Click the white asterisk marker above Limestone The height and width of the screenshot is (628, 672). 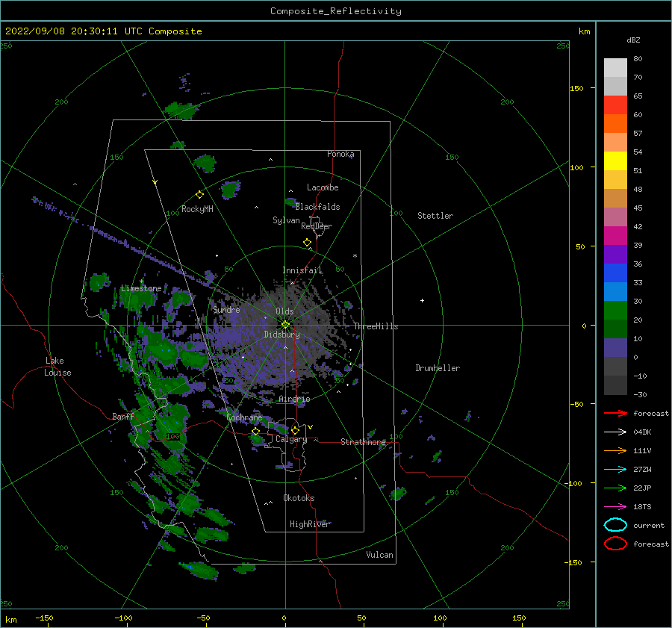141,282
